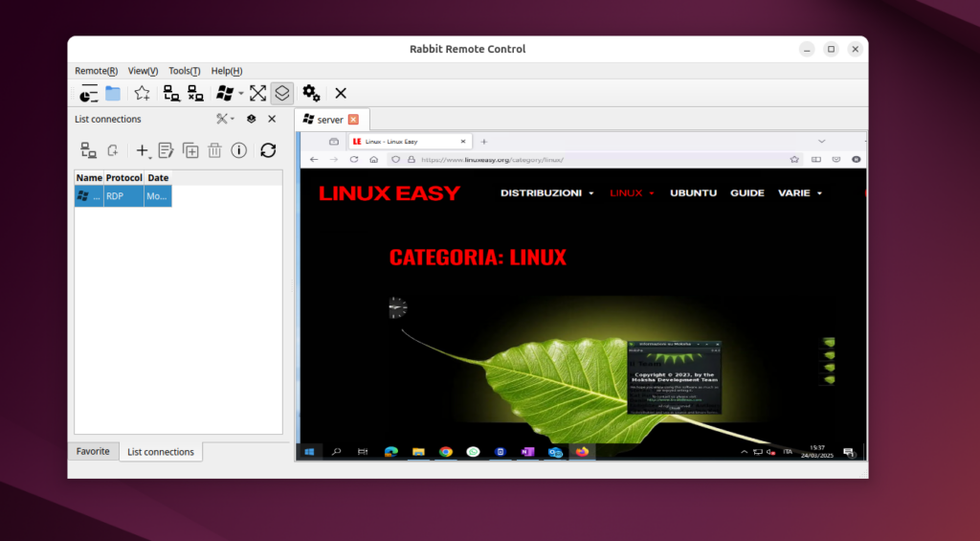Click the refresh connections list icon
This screenshot has width=980, height=541.
pos(268,150)
